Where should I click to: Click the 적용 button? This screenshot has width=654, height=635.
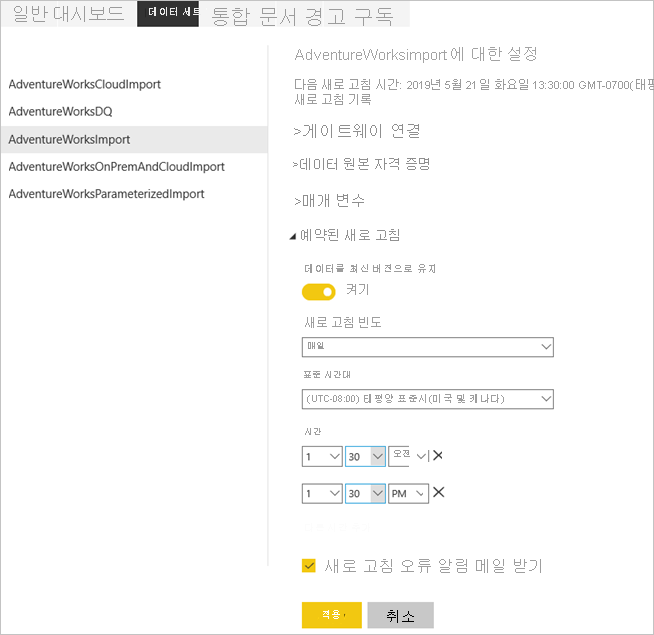click(332, 615)
